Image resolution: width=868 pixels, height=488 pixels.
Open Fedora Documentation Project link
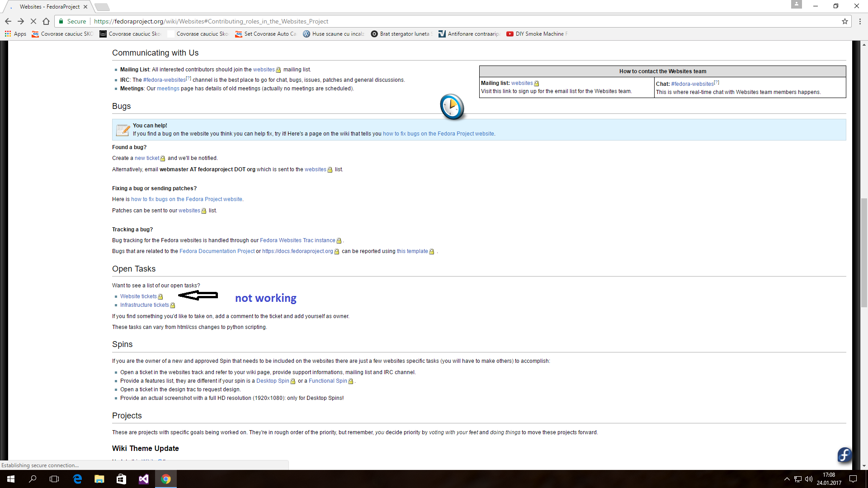[x=217, y=251]
